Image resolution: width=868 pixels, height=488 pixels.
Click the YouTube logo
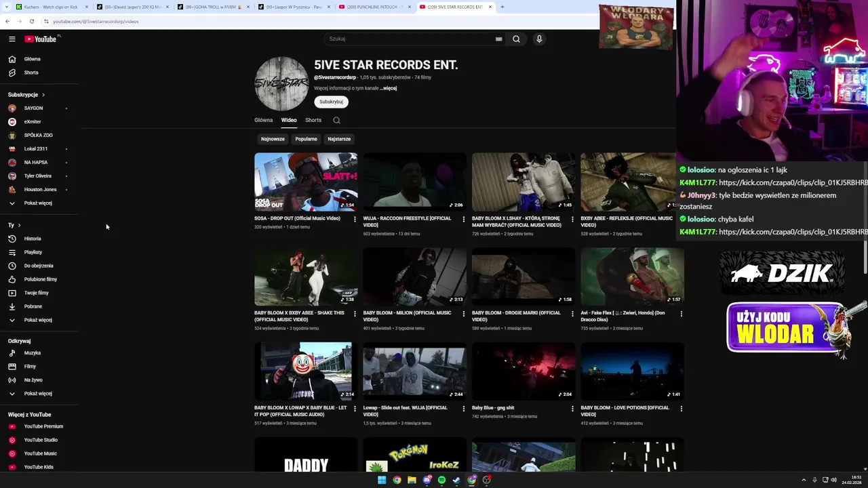click(x=42, y=39)
